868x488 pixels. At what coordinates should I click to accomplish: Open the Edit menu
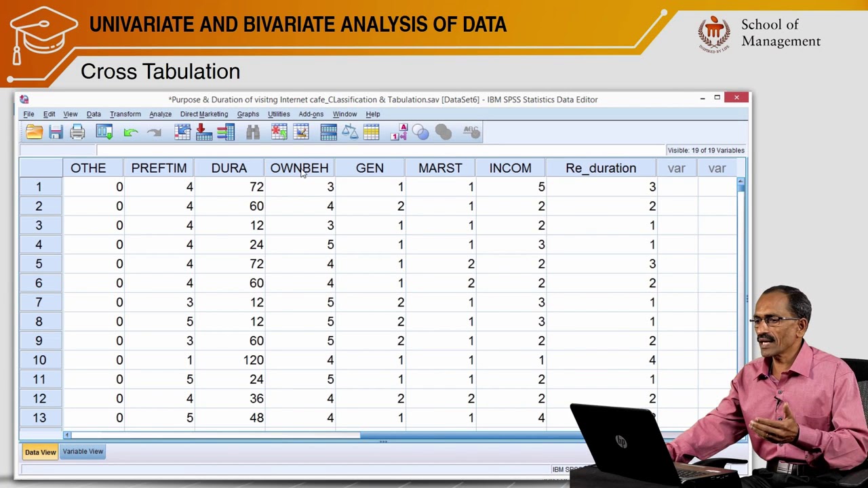50,114
